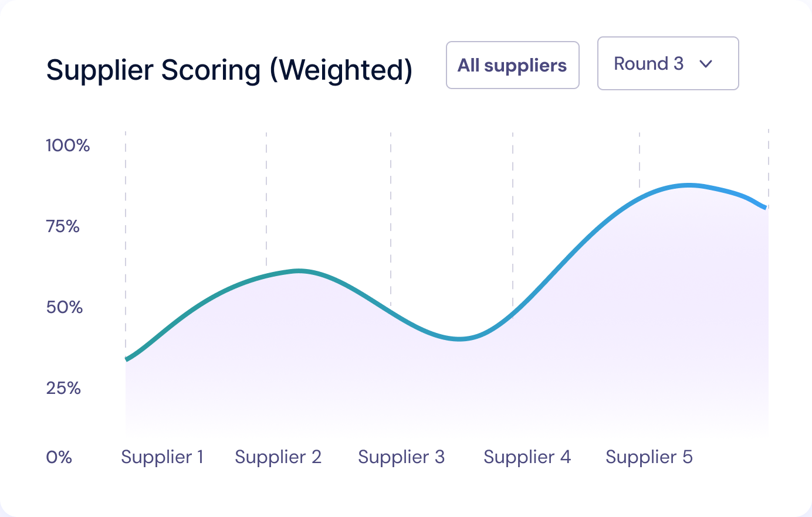812x517 pixels.
Task: Expand the Round 3 selector
Action: click(668, 63)
